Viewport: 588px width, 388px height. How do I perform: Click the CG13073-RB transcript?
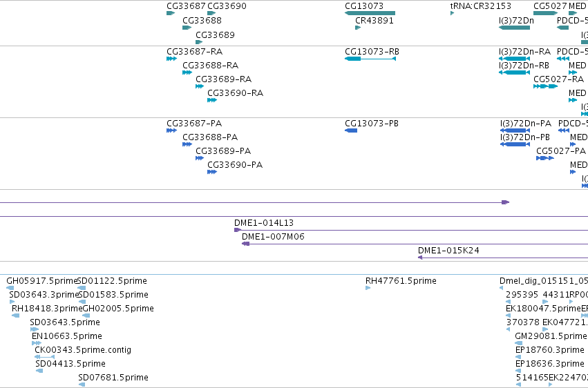[370, 59]
